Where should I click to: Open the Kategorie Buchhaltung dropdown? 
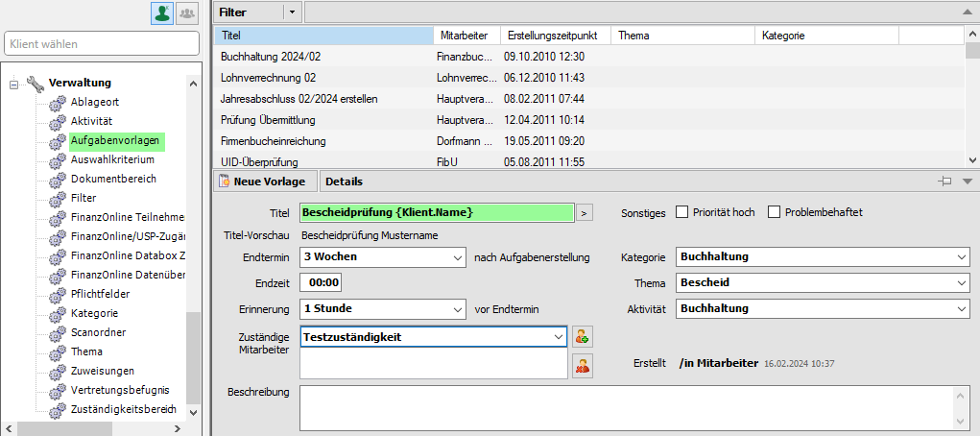tap(962, 257)
